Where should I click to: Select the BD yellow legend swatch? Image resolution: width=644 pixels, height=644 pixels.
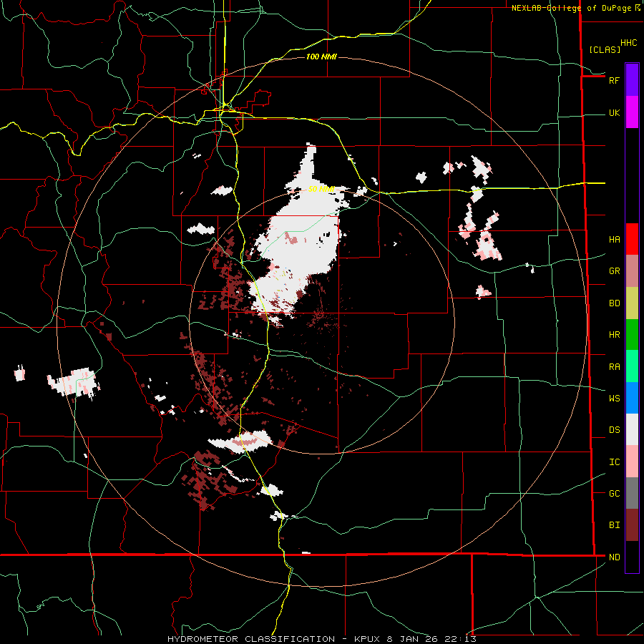click(632, 303)
